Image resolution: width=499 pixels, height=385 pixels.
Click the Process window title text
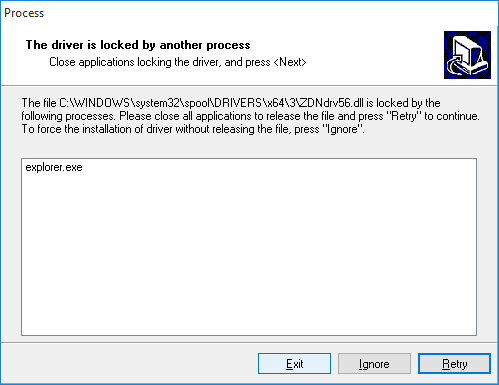[x=24, y=13]
